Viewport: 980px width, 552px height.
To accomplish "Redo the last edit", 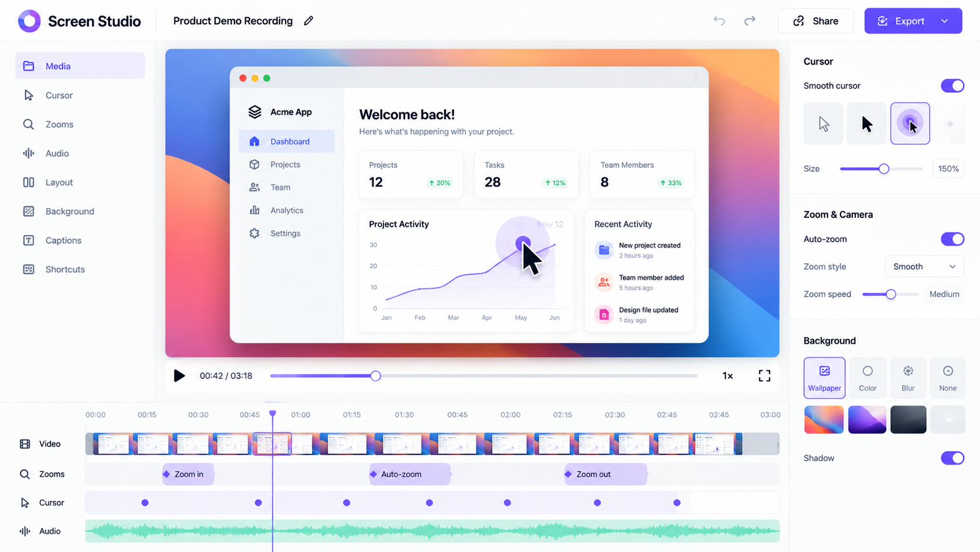I will click(750, 21).
